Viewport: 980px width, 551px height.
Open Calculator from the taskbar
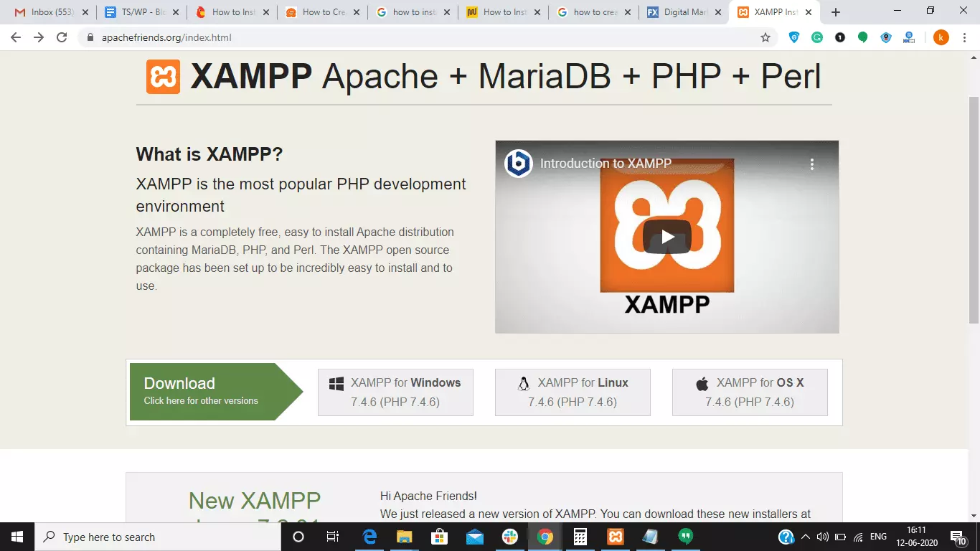pos(580,537)
